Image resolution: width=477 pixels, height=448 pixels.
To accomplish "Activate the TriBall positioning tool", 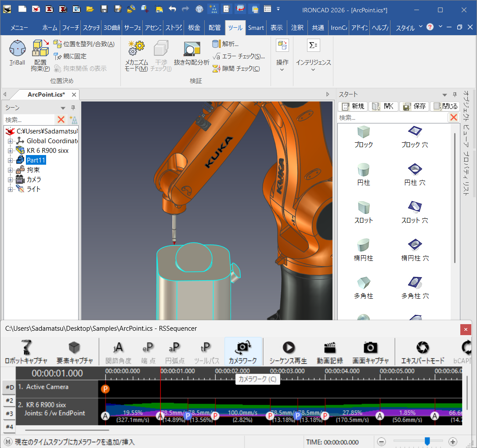I will [x=17, y=52].
